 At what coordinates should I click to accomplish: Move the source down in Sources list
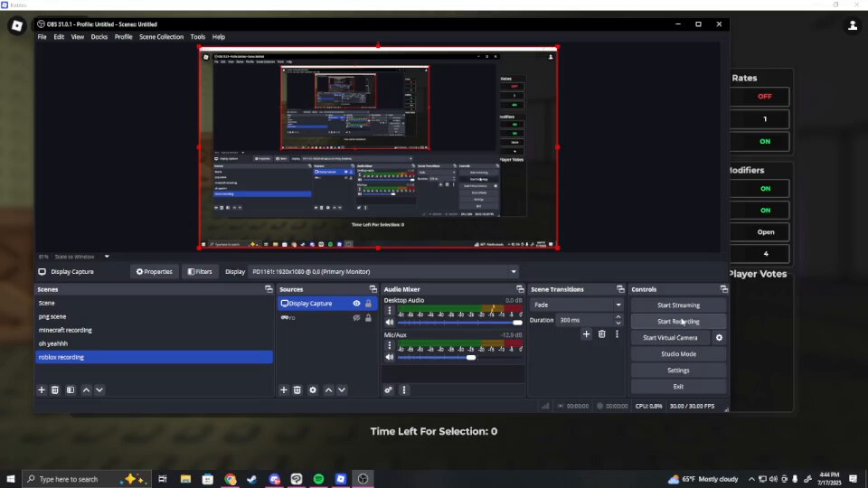[342, 390]
